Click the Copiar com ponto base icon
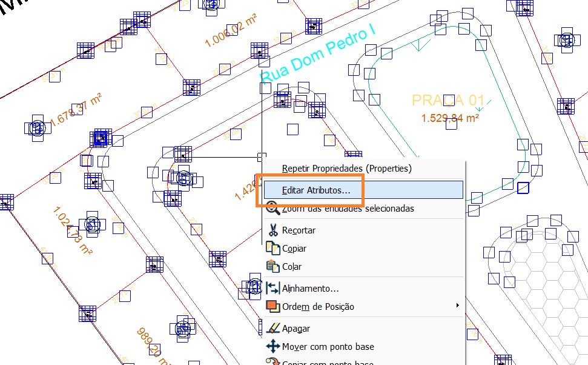The image size is (588, 365). 273,362
